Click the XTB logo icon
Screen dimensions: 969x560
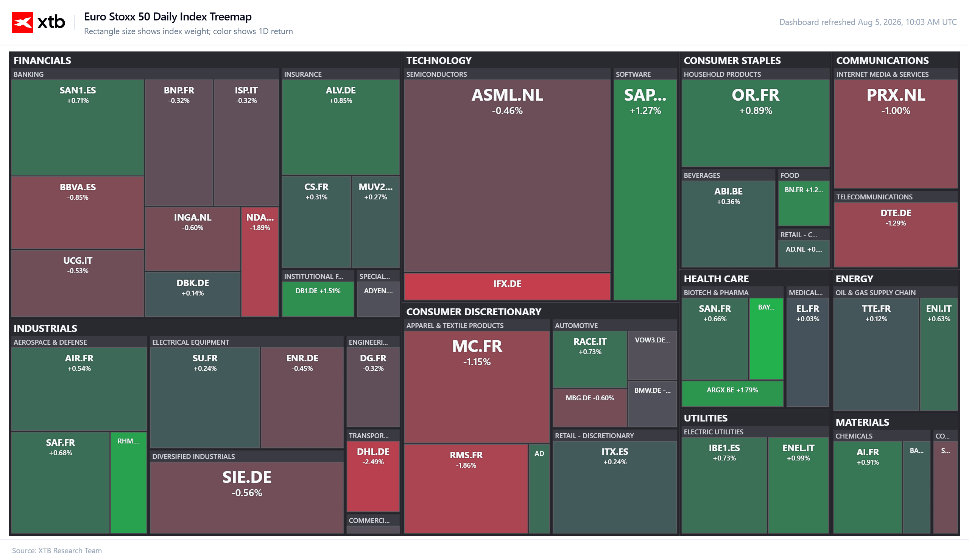pyautogui.click(x=22, y=23)
